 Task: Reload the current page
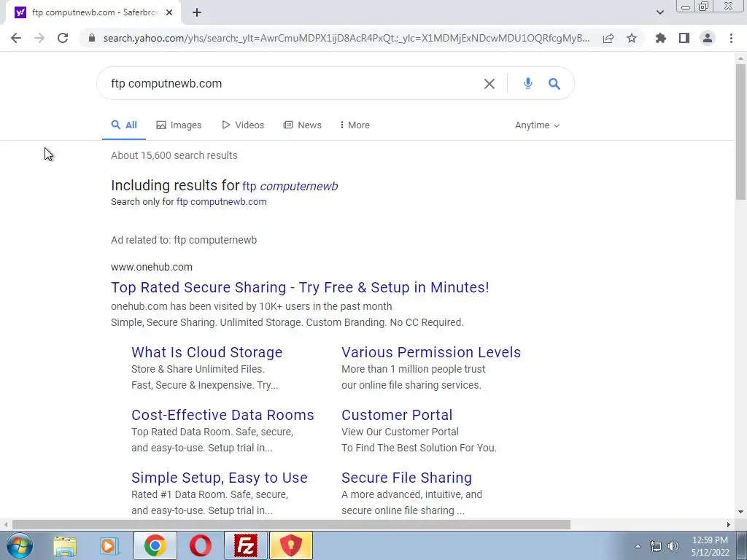pos(63,38)
